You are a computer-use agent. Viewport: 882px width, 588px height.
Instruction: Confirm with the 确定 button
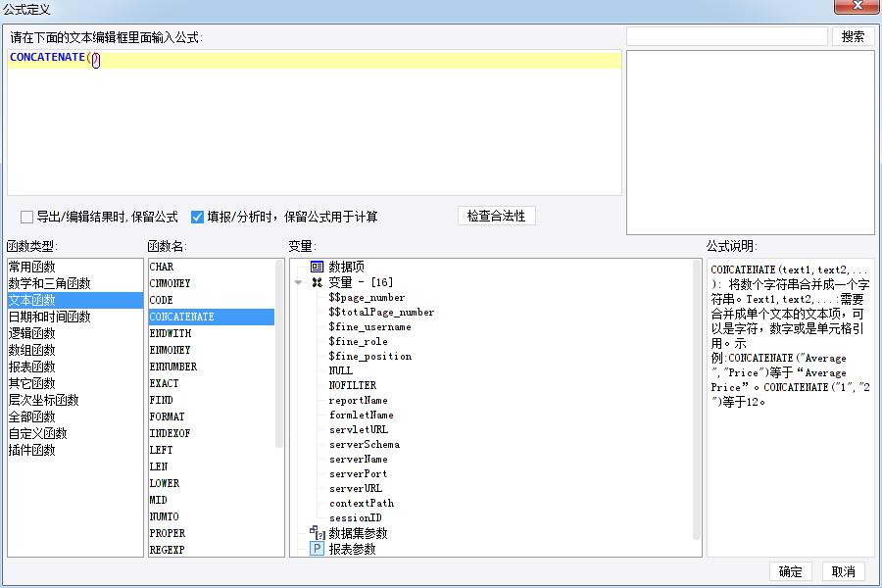pyautogui.click(x=790, y=572)
